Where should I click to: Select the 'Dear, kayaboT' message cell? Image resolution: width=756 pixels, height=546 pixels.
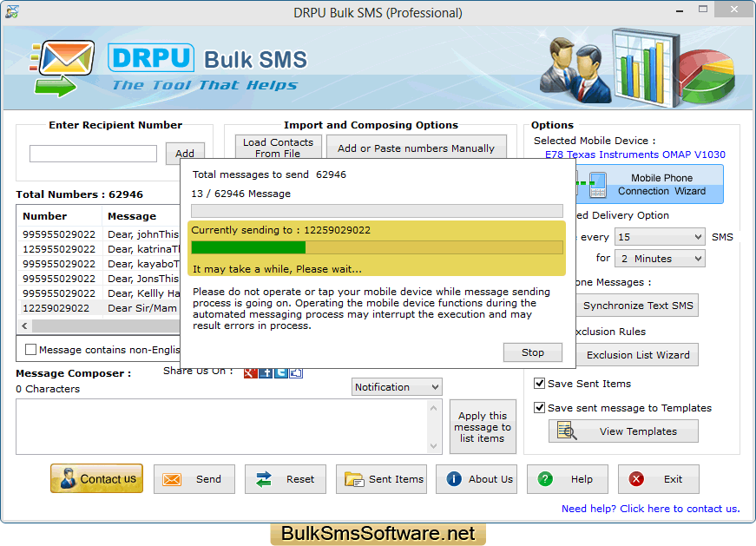pos(143,264)
